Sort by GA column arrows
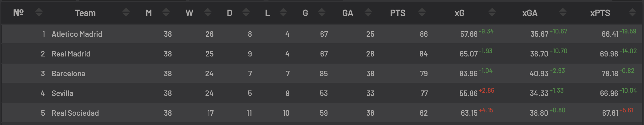The width and height of the screenshot is (644, 125). coord(368,12)
